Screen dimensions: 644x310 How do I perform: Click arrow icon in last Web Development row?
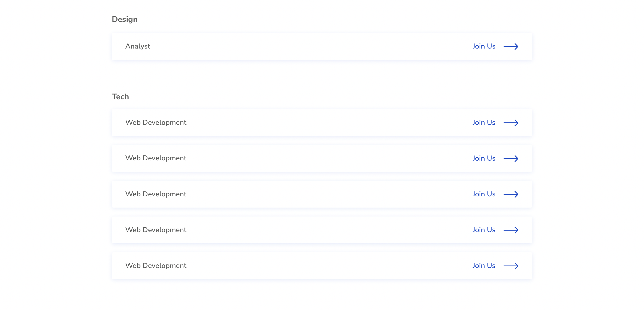point(511,266)
